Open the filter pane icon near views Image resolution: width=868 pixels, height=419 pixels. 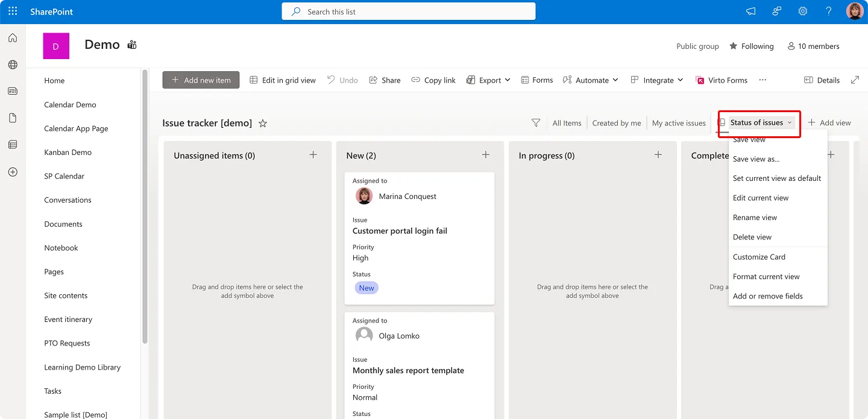[535, 122]
